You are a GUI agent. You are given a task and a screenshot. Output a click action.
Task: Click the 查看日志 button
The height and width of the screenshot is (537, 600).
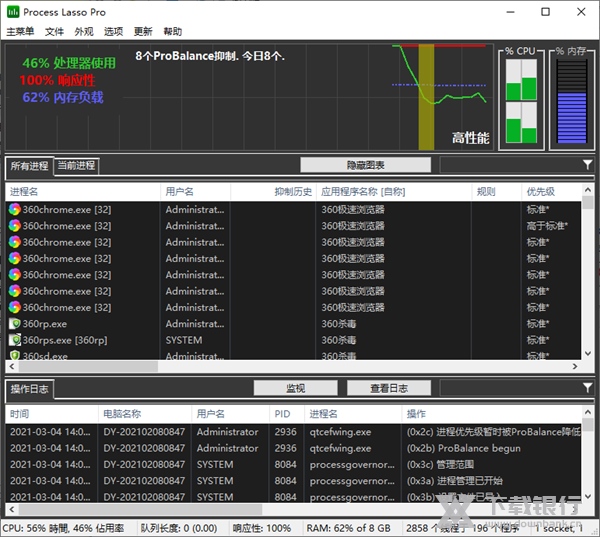tap(388, 388)
